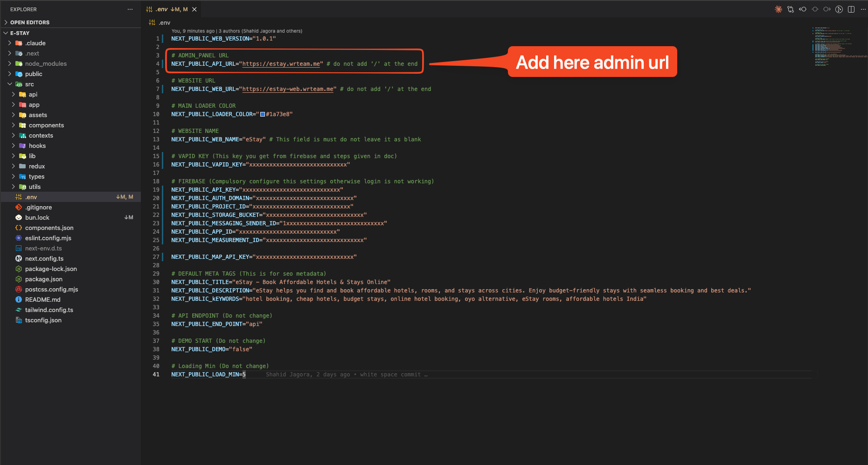Viewport: 868px width, 465px height.
Task: Open postcss.config.mjs file
Action: click(x=51, y=289)
